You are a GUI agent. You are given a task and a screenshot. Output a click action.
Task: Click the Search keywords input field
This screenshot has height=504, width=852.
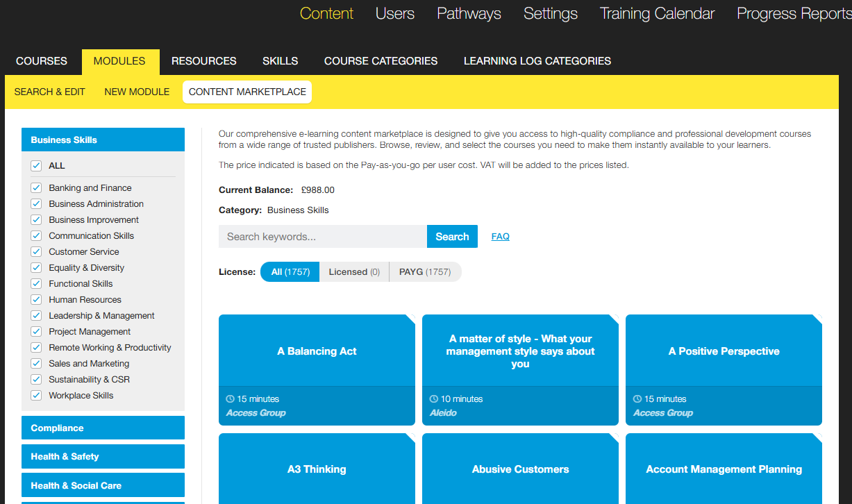322,237
